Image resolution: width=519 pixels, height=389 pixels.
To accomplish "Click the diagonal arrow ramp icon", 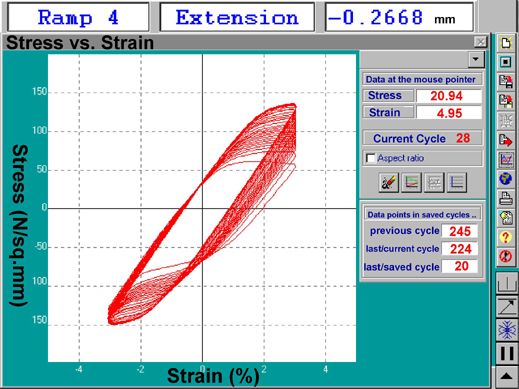I will pos(507,307).
